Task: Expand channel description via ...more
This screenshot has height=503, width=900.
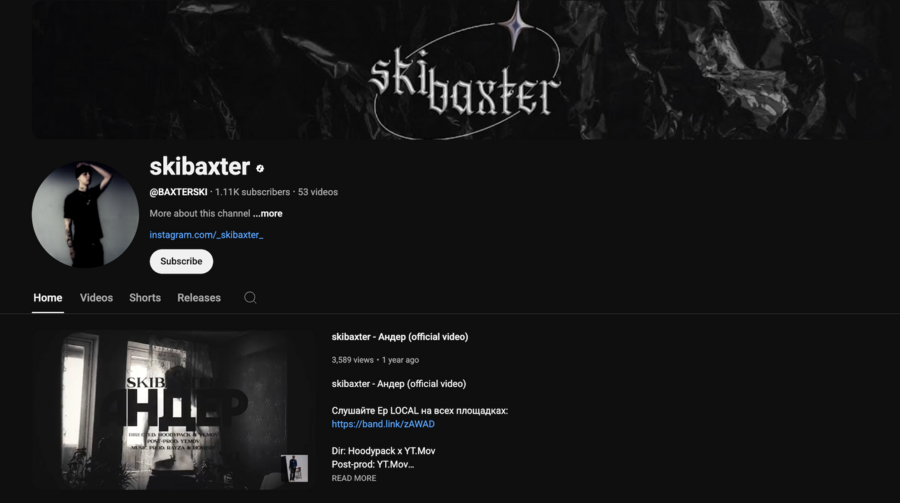Action: 267,214
